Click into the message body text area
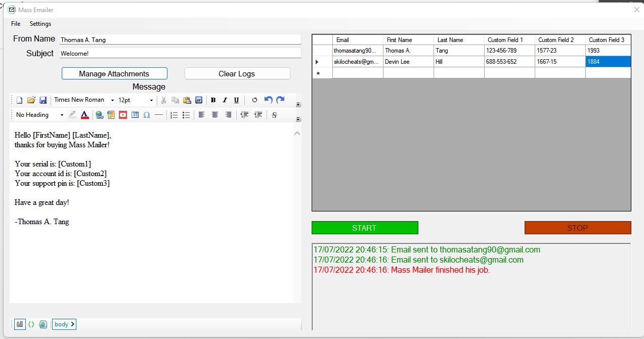This screenshot has height=339, width=644. tap(151, 213)
